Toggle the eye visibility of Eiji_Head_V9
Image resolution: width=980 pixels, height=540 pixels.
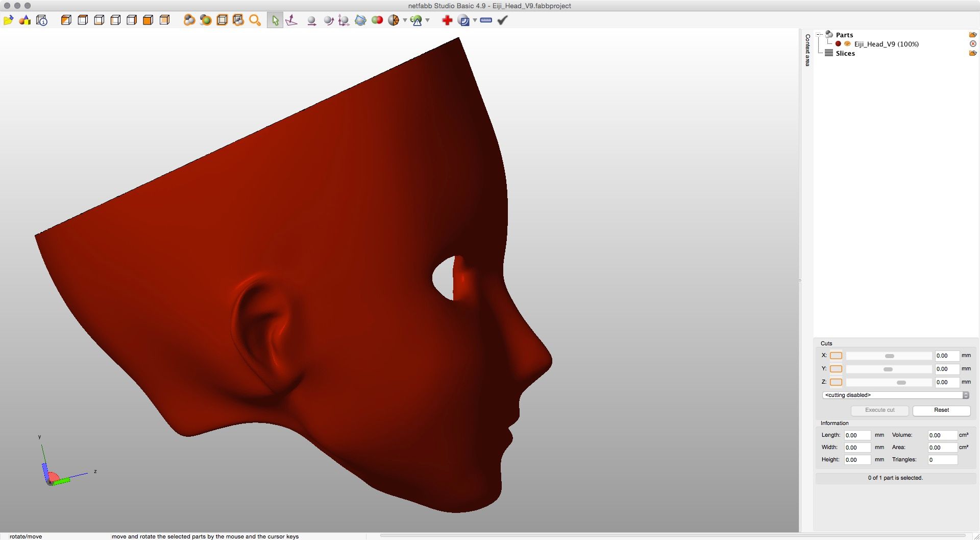847,44
